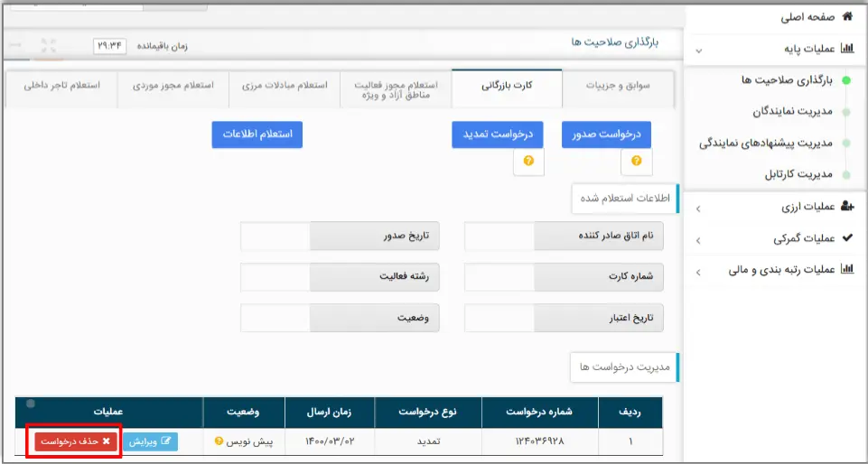Switch to استعلام مجوز فعالیت مناطق آزاد tab
The image size is (868, 464).
click(x=396, y=90)
